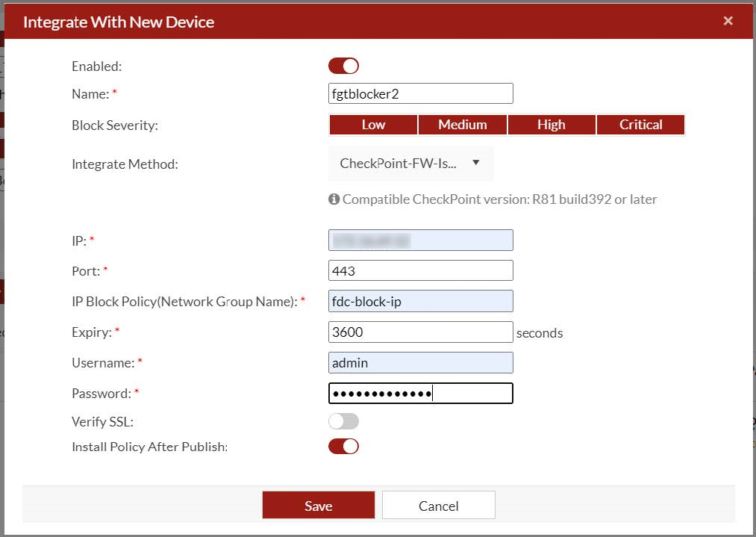This screenshot has height=537, width=756.
Task: Click the info icon beside CheckPoint version note
Action: (x=334, y=199)
